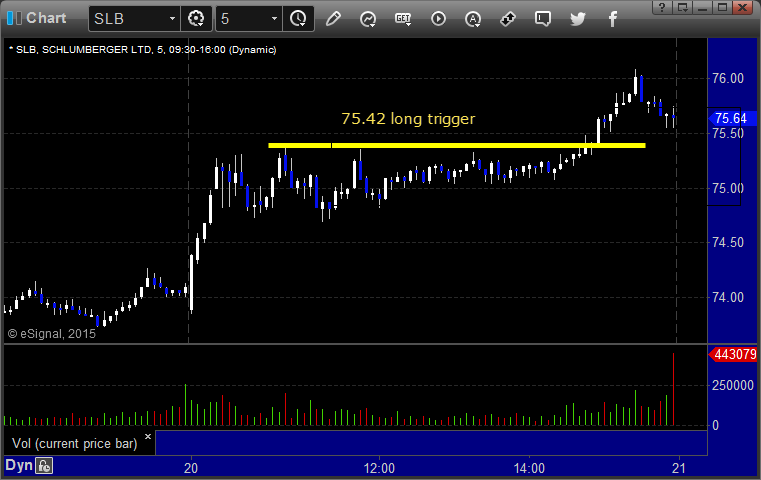761x480 pixels.
Task: Click the 76.00 price axis label
Action: click(x=728, y=78)
